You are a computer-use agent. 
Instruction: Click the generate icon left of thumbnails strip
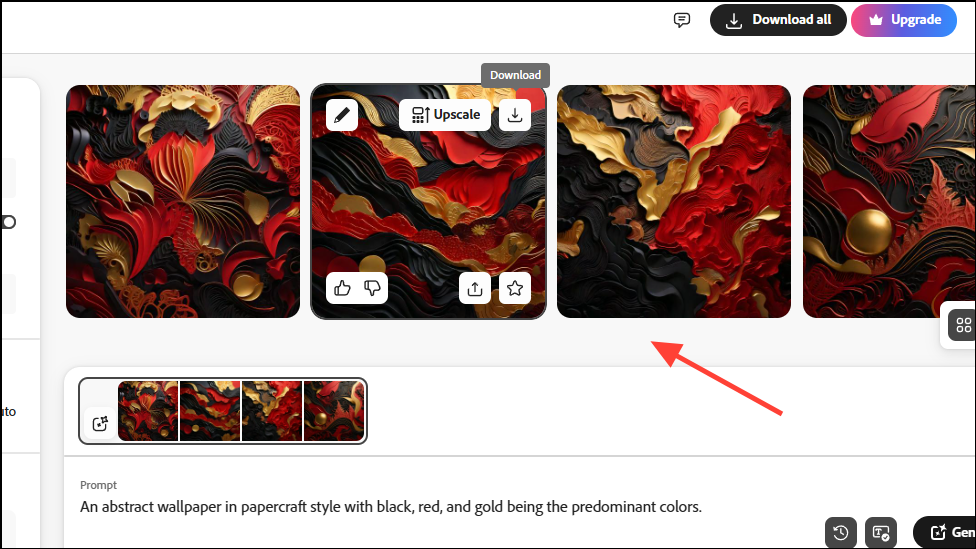coord(100,424)
